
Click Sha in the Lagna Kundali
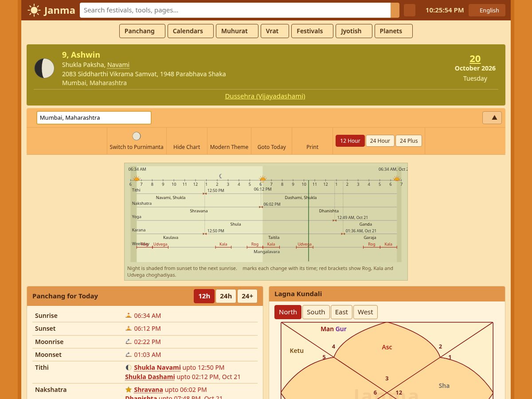pyautogui.click(x=444, y=386)
